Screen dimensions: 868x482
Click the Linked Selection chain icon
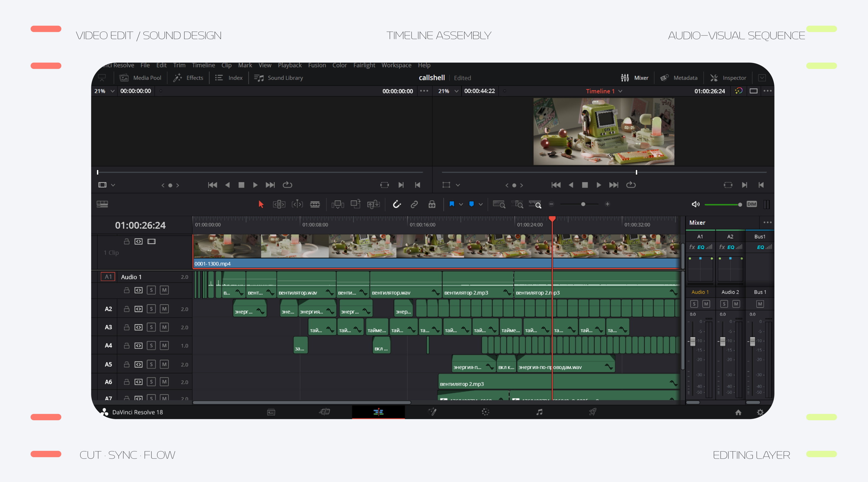[x=414, y=204]
